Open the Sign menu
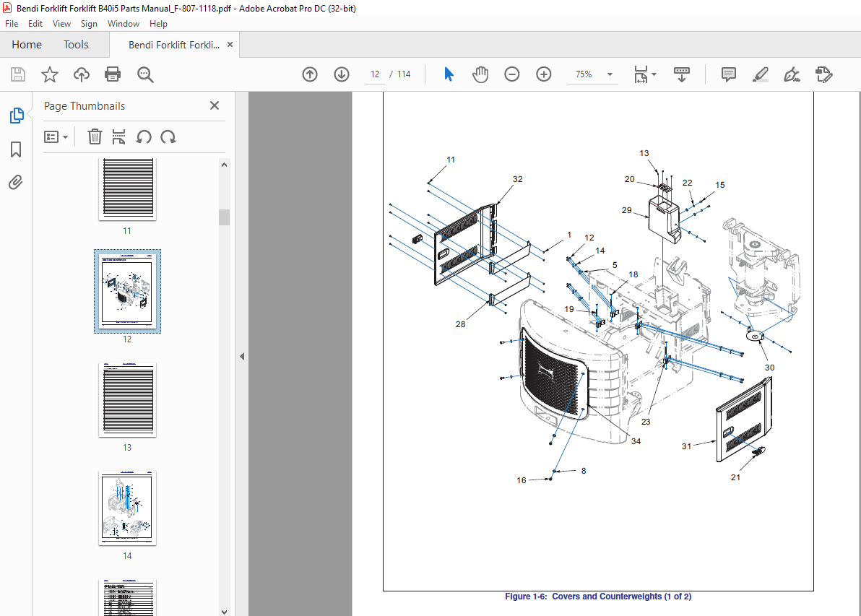Viewport: 861px width, 616px height. tap(89, 24)
